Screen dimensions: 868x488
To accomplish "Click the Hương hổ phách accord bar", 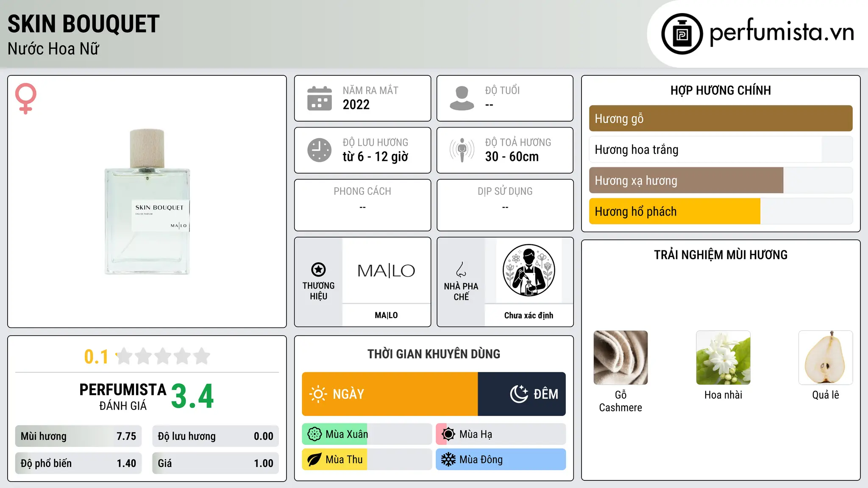I will (x=721, y=211).
